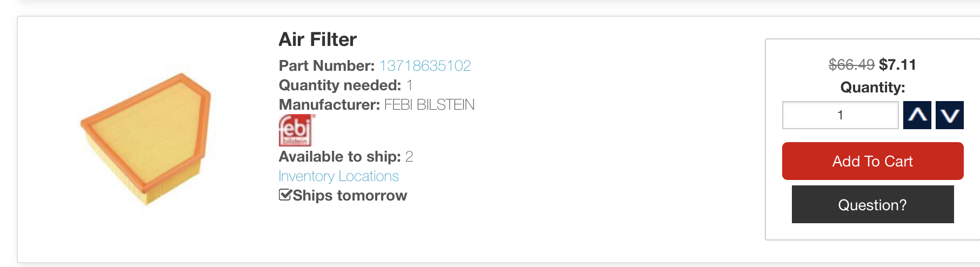Click the Air Filter product title
980x267 pixels.
pos(317,39)
